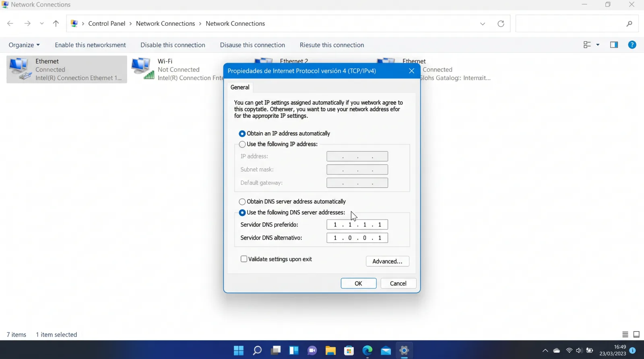Click Disable this connection in toolbar

point(173,45)
